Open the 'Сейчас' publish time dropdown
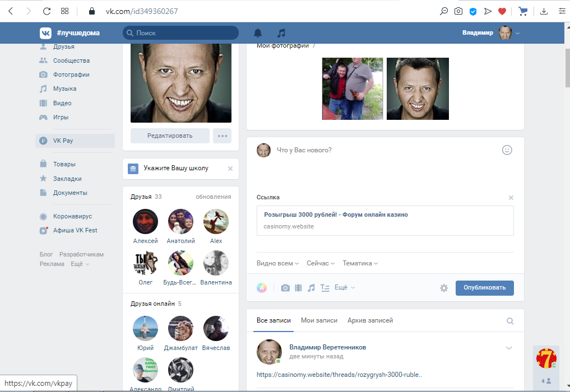Viewport: 570px width, 392px height. pyautogui.click(x=321, y=263)
